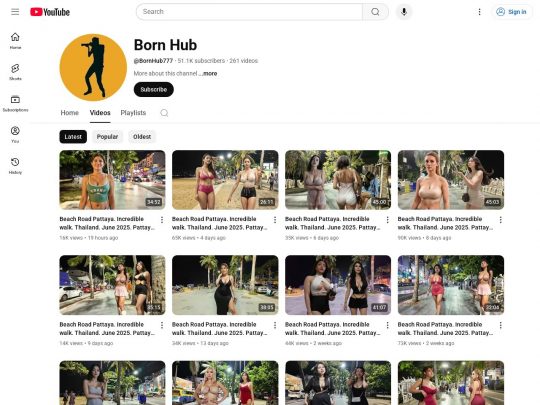Open options menu for 73K views video

tap(500, 325)
